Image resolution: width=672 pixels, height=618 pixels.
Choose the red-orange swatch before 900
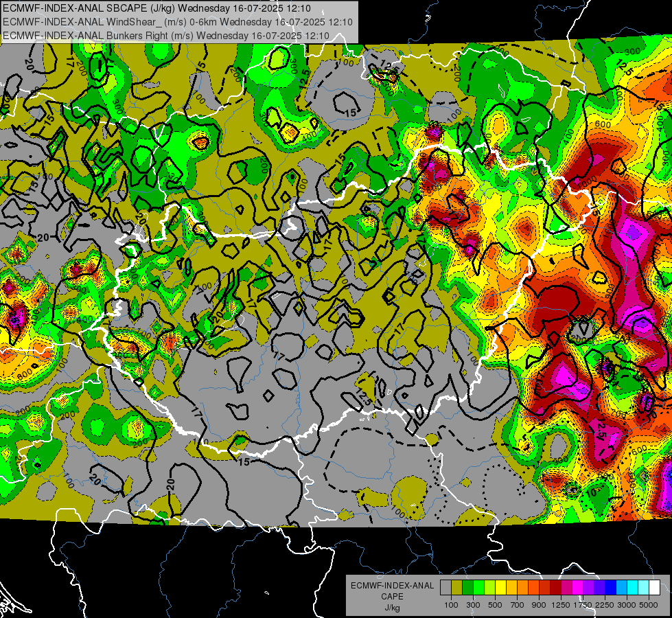533,588
